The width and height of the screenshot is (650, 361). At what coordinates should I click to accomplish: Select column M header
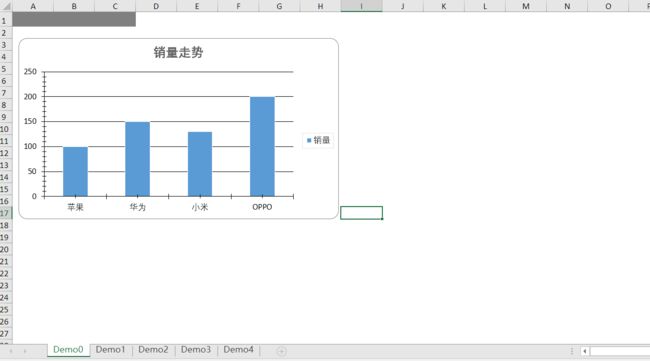click(526, 6)
